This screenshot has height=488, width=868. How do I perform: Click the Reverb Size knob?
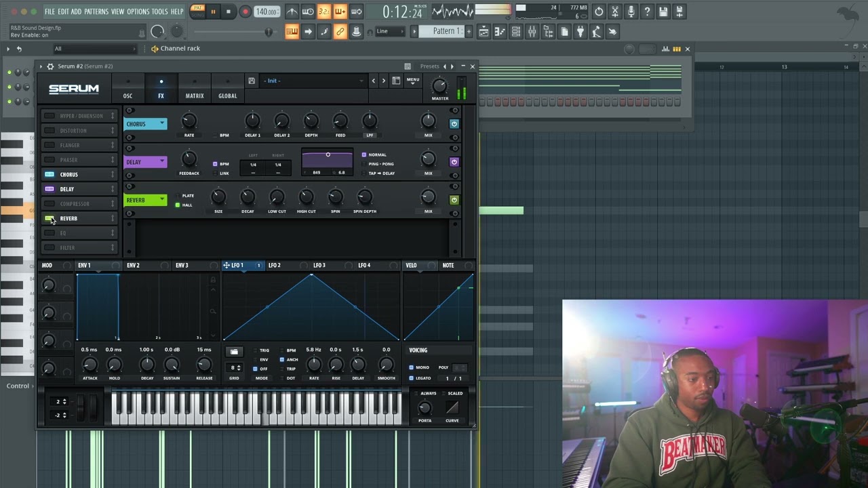click(x=218, y=197)
